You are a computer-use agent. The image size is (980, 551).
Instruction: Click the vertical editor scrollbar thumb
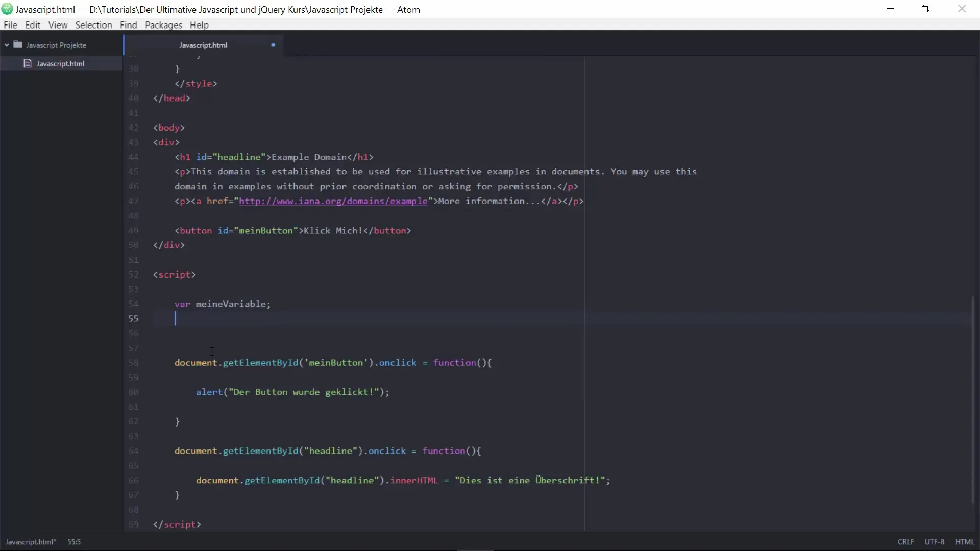[973, 399]
